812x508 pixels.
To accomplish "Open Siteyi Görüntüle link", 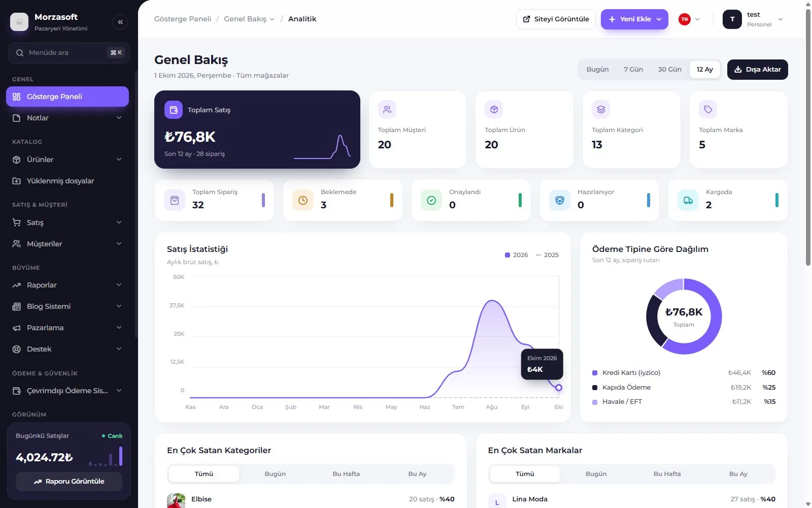I will tap(556, 19).
